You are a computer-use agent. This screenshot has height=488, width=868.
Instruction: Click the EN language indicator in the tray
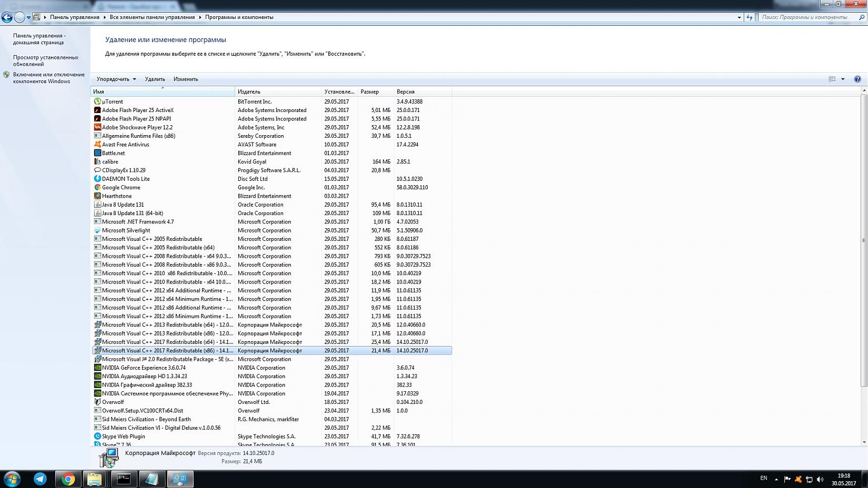click(764, 478)
